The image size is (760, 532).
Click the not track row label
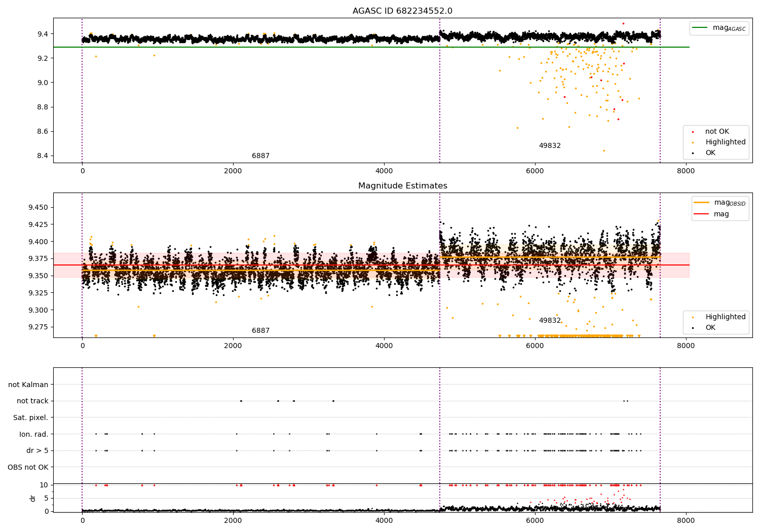[x=32, y=401]
